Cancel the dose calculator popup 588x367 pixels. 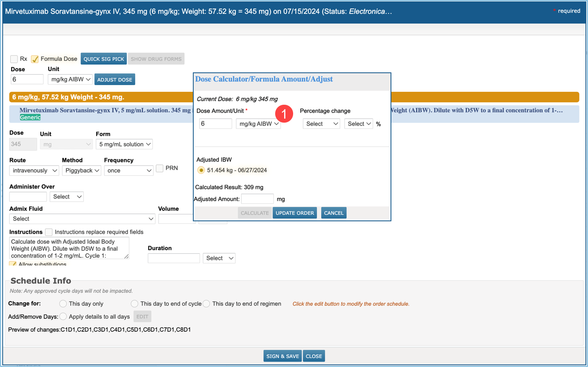334,213
